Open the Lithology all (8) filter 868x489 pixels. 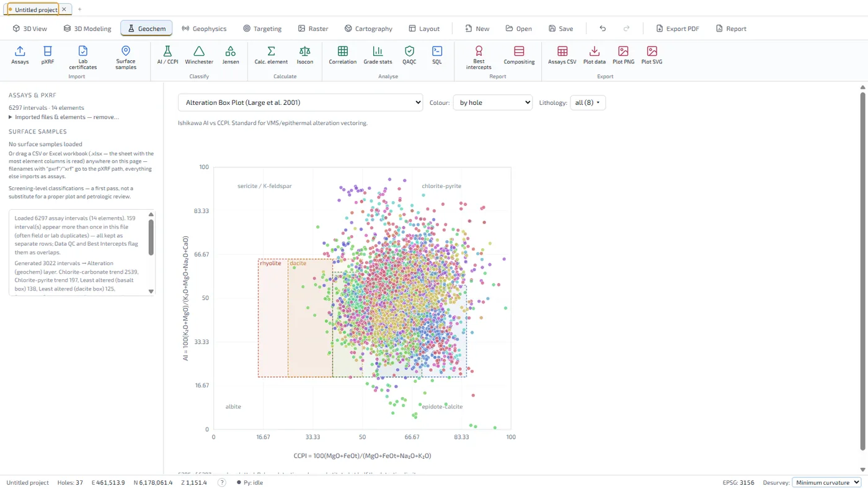pos(588,102)
